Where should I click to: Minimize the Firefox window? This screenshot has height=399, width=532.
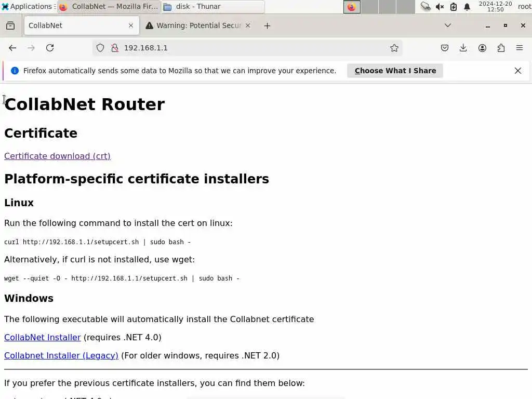pos(488,26)
